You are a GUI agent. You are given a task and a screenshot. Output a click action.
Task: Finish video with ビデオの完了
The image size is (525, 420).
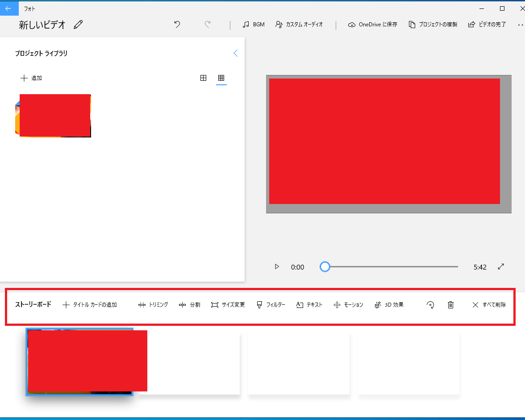[487, 25]
